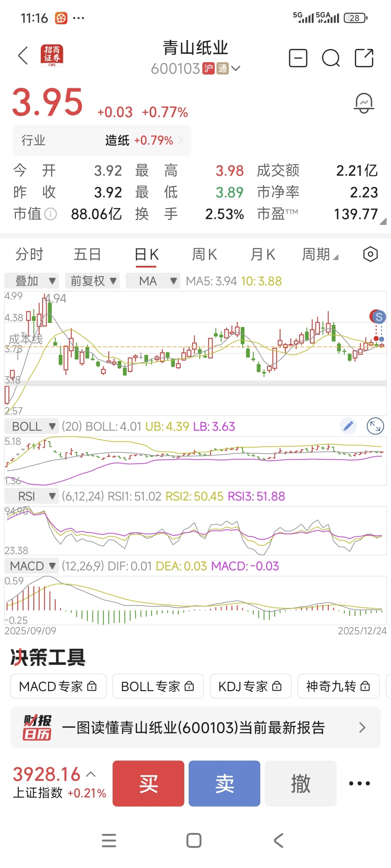
Task: Tap the blue pencil edit icon
Action: (348, 426)
